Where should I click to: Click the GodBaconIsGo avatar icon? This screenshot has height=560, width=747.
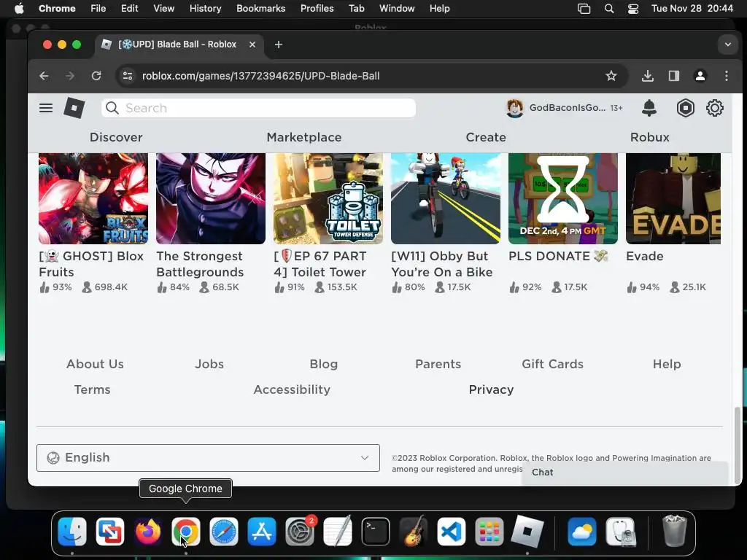tap(514, 108)
